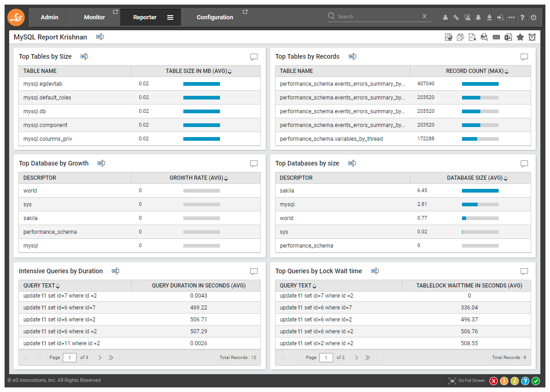Viewport: 550px width, 392px height.
Task: Click icon next to Top Tables by Size title
Action: (84, 56)
